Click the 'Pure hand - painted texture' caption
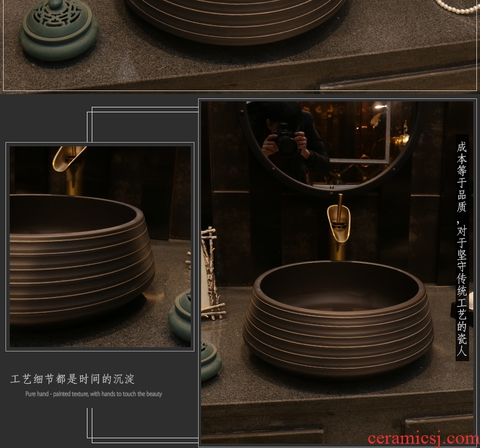480x448 pixels. (x=94, y=394)
